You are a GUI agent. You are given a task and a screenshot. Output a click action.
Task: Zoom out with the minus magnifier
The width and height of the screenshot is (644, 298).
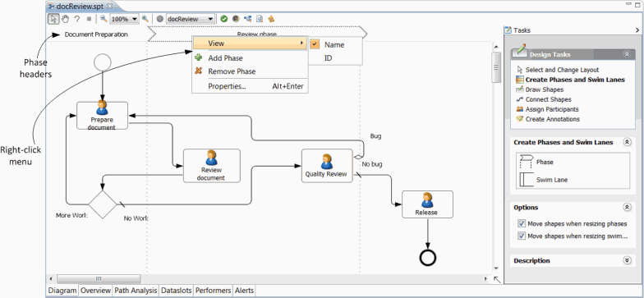(103, 18)
